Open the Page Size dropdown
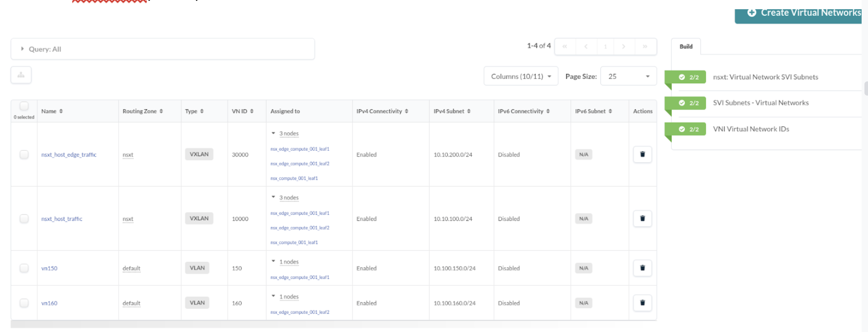 coord(628,76)
